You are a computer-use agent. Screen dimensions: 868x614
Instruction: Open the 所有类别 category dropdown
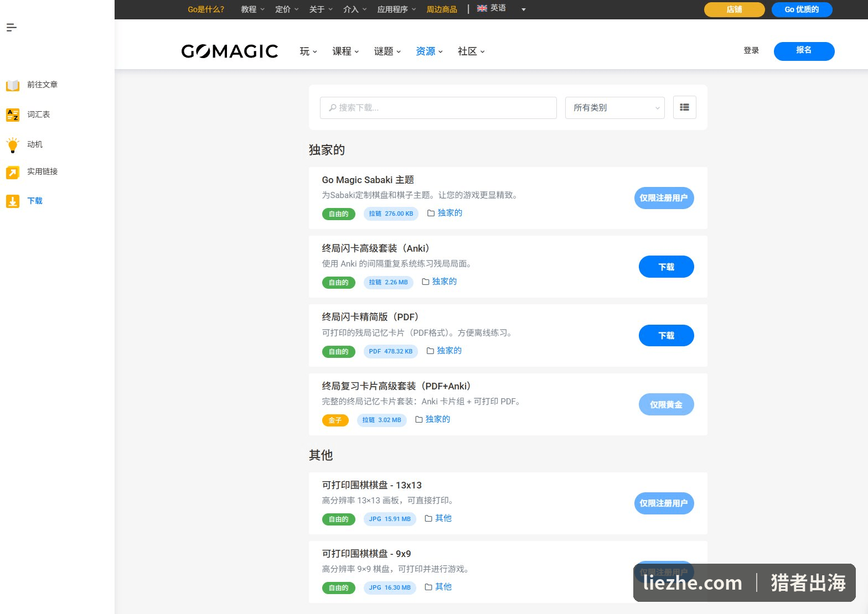click(615, 108)
